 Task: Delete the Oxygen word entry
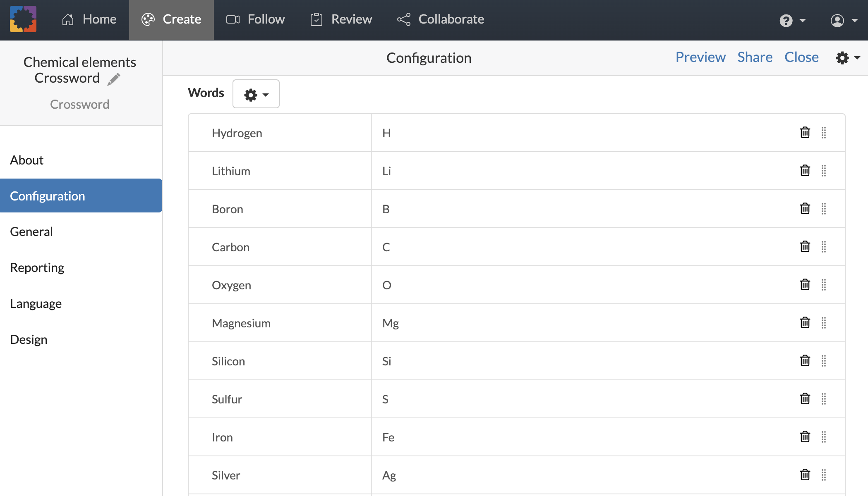pos(805,285)
